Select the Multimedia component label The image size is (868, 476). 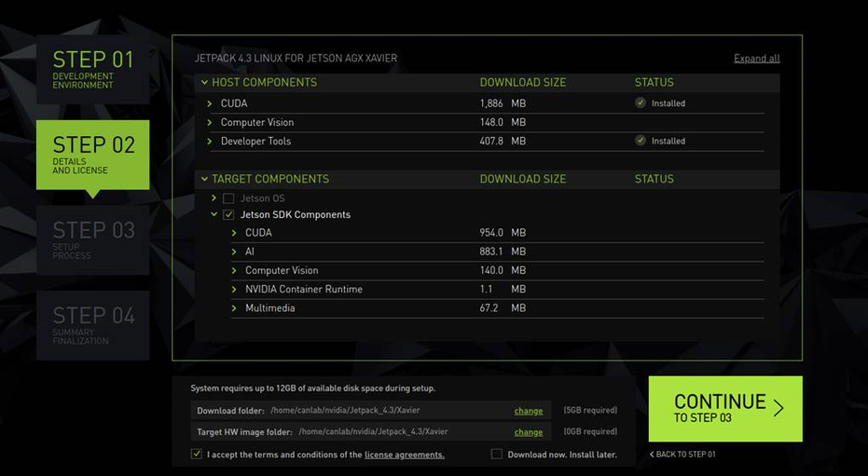point(270,308)
